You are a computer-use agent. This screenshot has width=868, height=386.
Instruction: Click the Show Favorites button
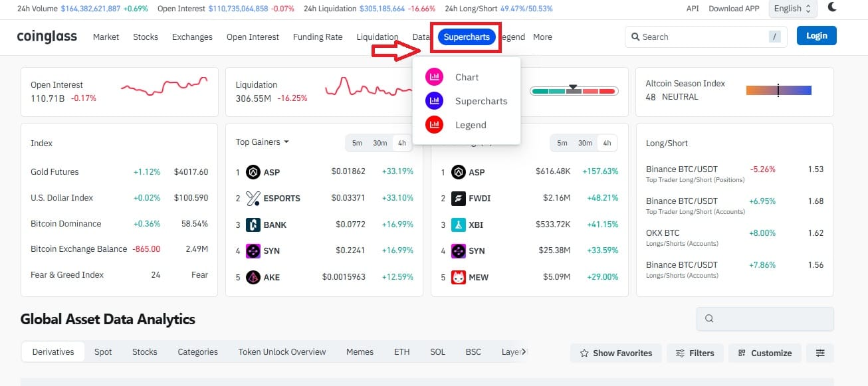click(616, 353)
